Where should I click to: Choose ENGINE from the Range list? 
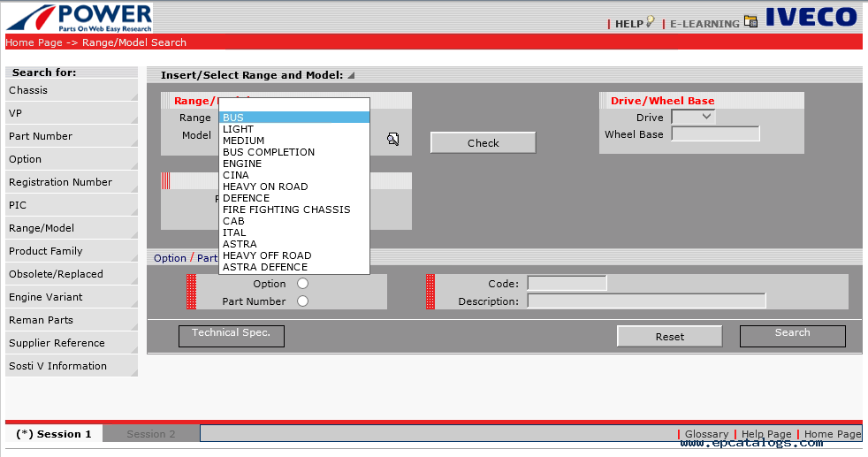point(294,164)
